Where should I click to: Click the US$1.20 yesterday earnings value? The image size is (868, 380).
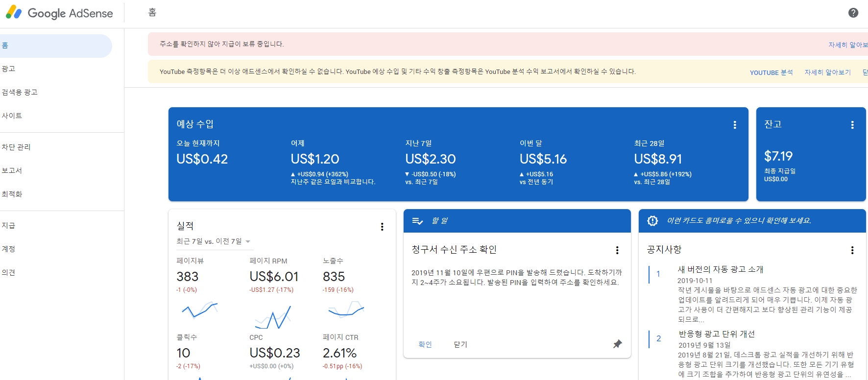315,159
